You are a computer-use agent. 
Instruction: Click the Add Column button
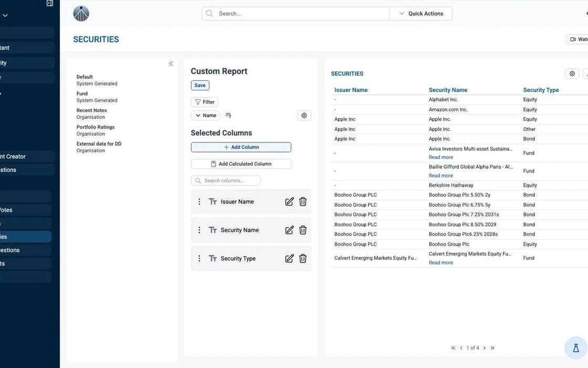pyautogui.click(x=241, y=147)
